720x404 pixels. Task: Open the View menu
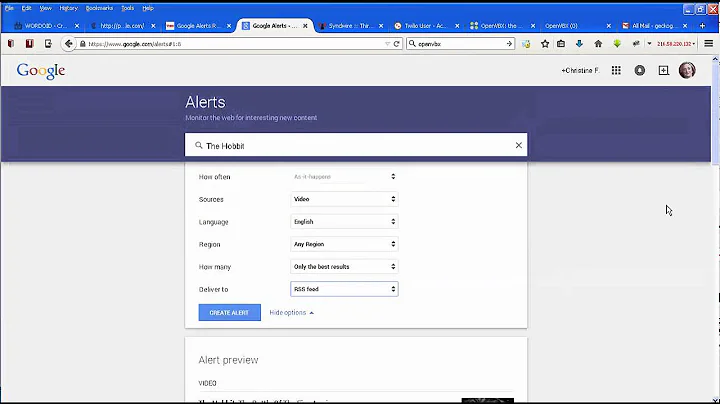45,8
